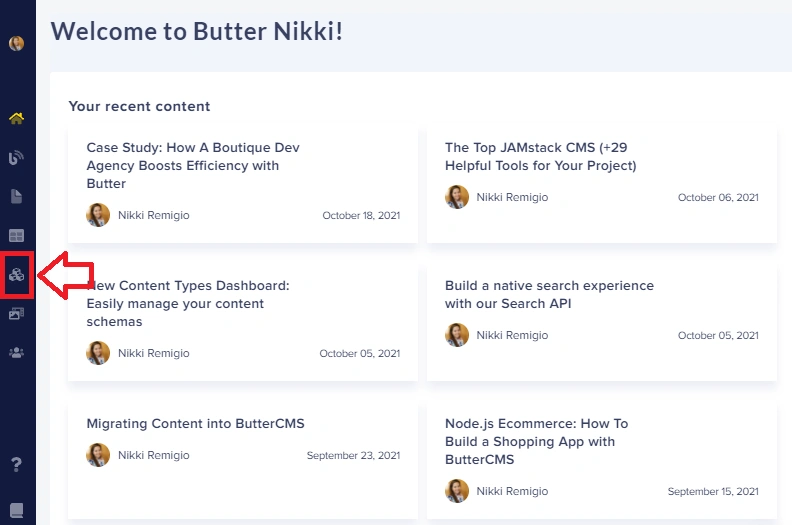Click author avatar on Case Study card
This screenshot has width=792, height=525.
point(98,215)
